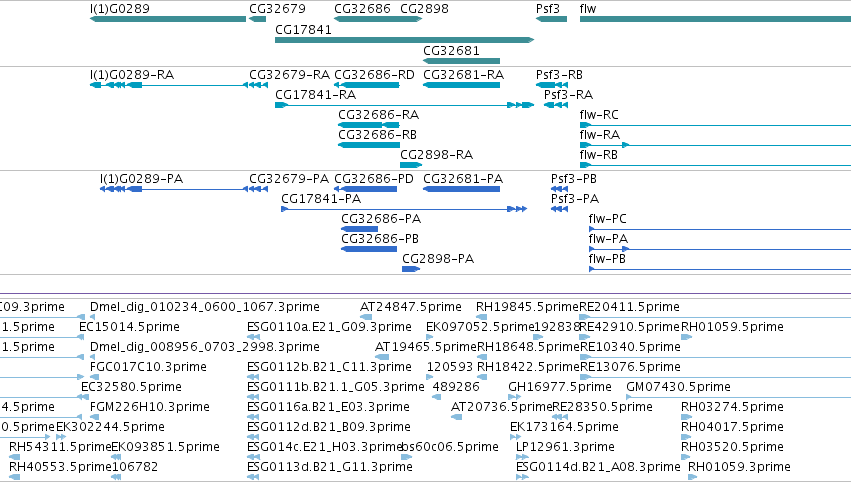Click EST EC15014.5prime

click(129, 327)
